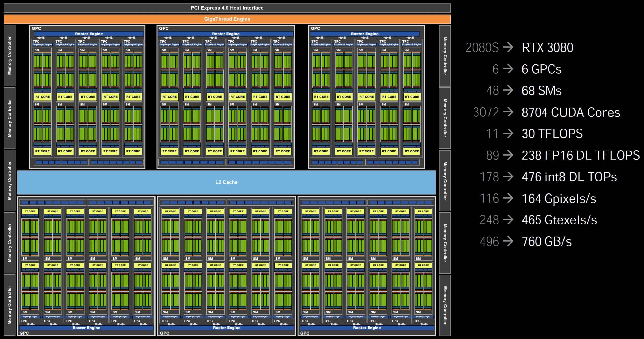Select bottommost Memory Controller on right edge
The height and width of the screenshot is (339, 644).
pyautogui.click(x=445, y=305)
